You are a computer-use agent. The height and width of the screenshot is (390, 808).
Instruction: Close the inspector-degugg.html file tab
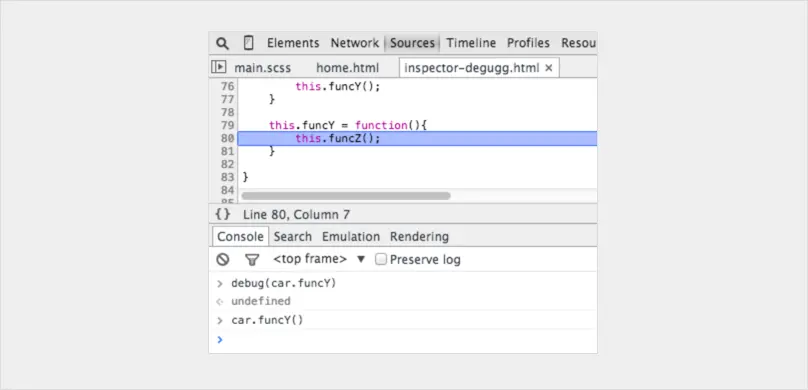pos(549,68)
